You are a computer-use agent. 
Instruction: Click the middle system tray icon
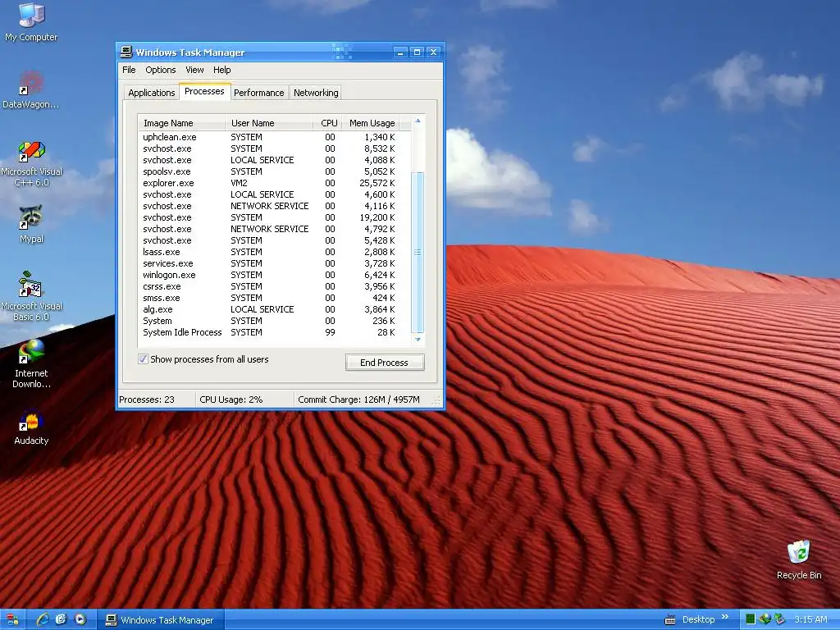coord(765,620)
